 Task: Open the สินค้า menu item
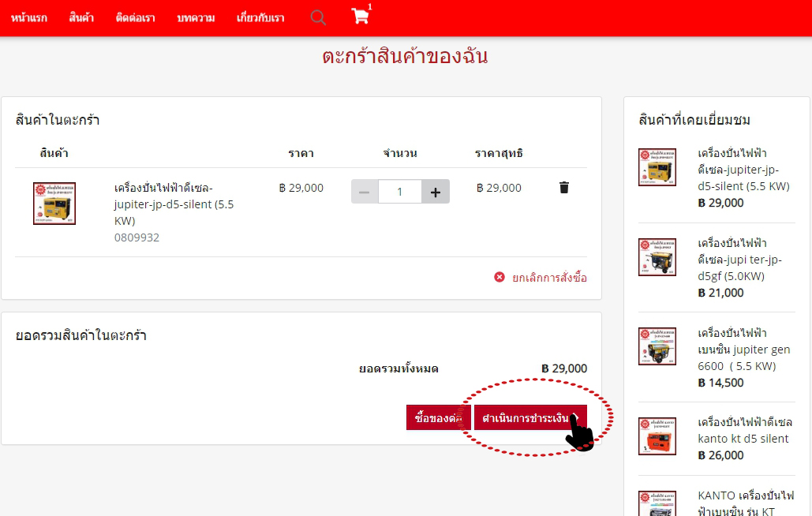coord(81,18)
